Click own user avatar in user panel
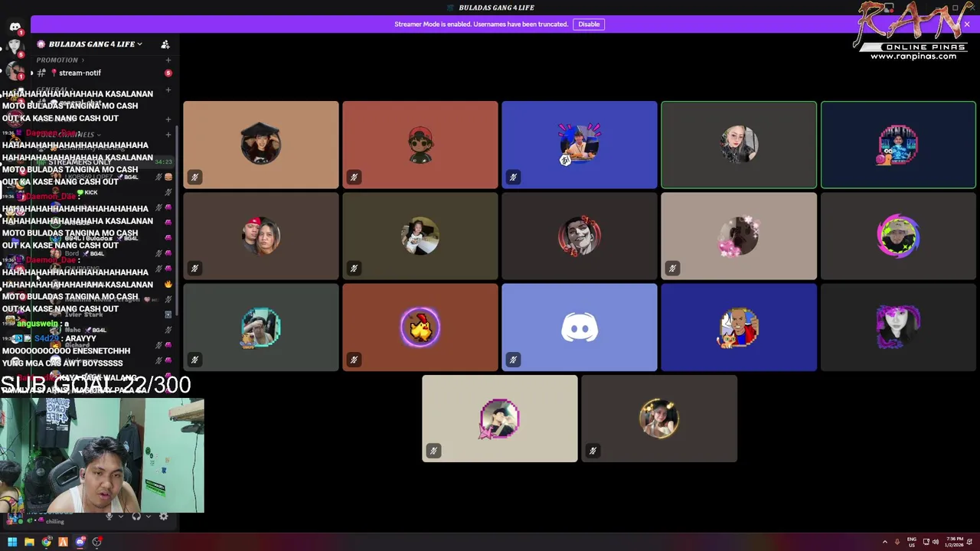The height and width of the screenshot is (551, 980). pos(14,519)
